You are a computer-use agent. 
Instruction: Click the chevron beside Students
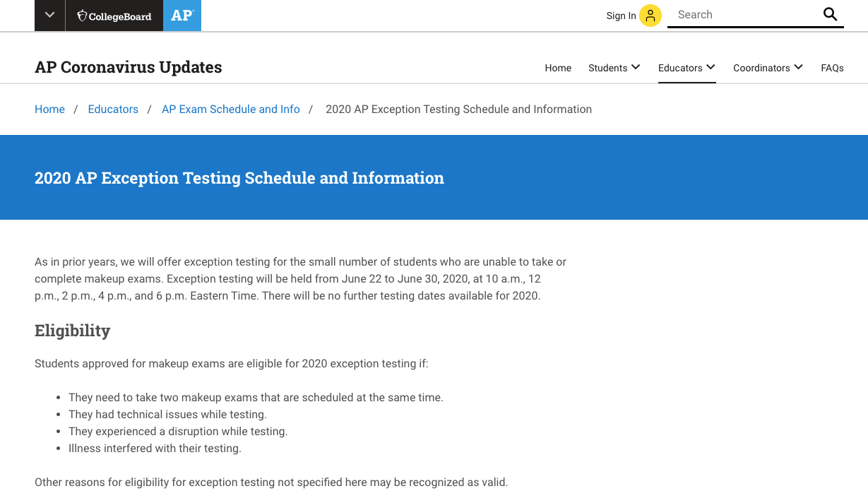(x=636, y=67)
